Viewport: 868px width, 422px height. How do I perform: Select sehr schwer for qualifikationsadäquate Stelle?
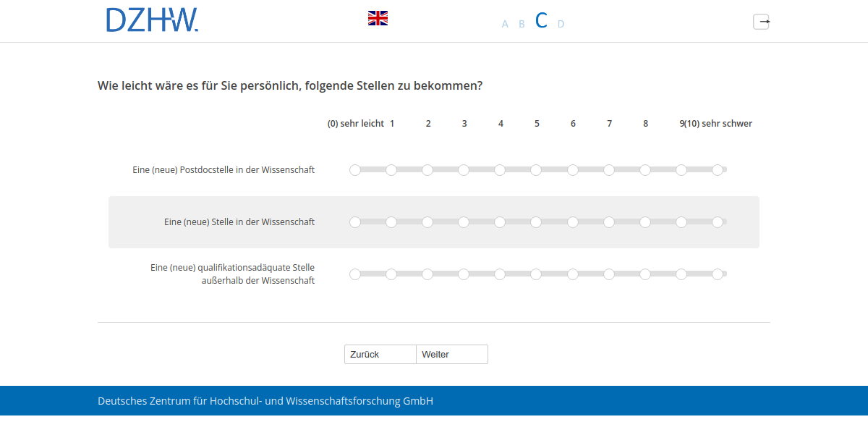pyautogui.click(x=718, y=274)
